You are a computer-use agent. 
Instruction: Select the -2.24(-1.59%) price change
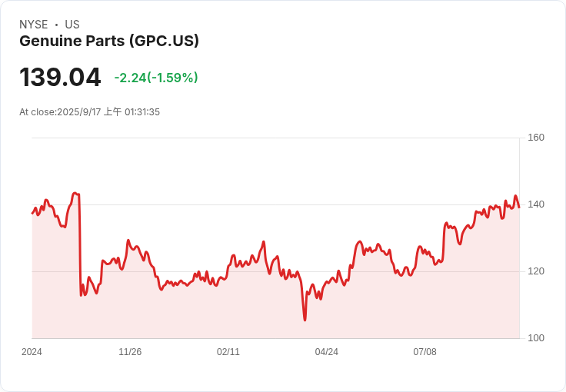coord(156,78)
